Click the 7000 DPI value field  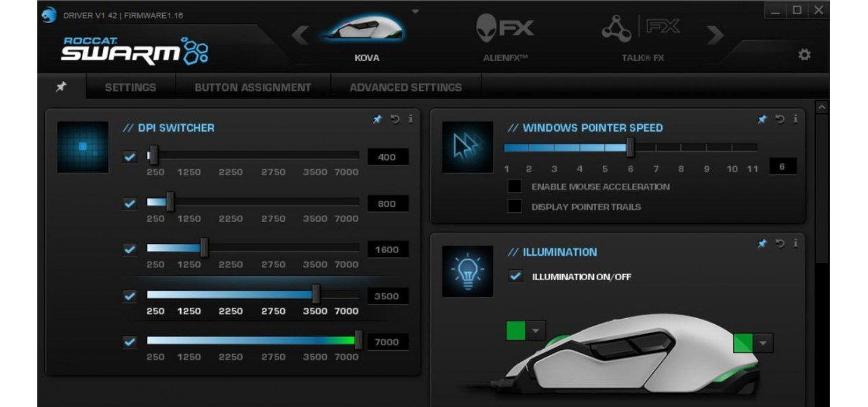pos(388,343)
